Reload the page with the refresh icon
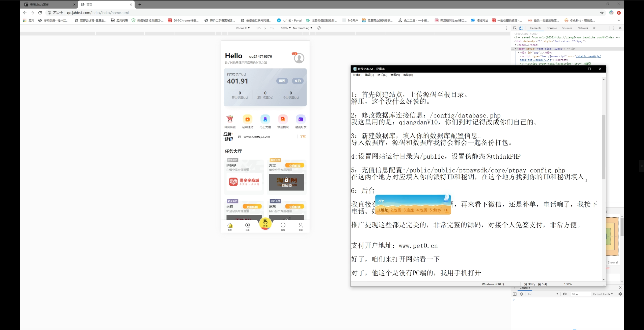This screenshot has height=330, width=644. coord(40,13)
